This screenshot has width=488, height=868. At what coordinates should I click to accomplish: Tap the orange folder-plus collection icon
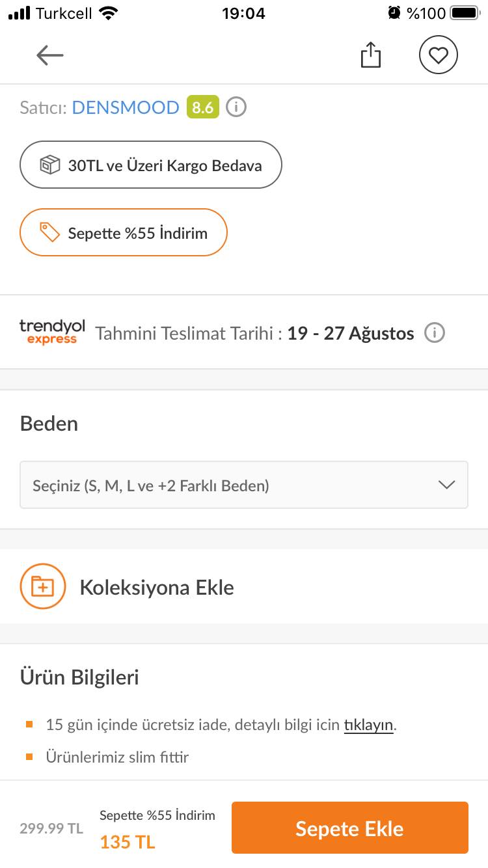tap(43, 586)
